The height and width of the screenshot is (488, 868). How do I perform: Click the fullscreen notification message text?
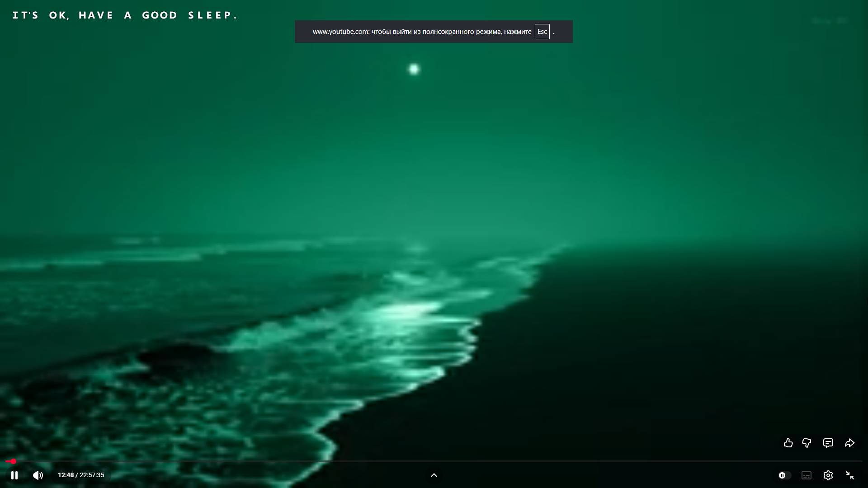pyautogui.click(x=421, y=32)
